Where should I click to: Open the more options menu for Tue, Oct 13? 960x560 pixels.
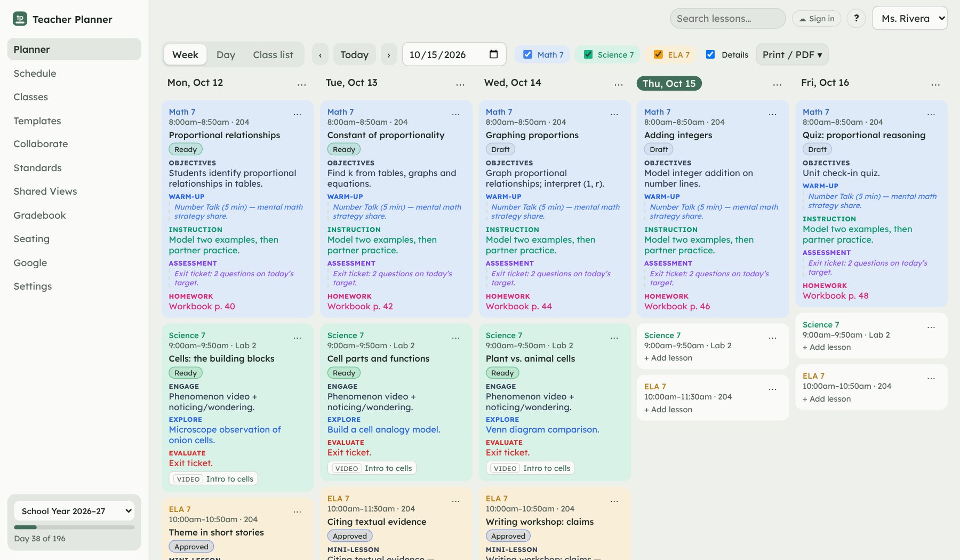tap(460, 84)
